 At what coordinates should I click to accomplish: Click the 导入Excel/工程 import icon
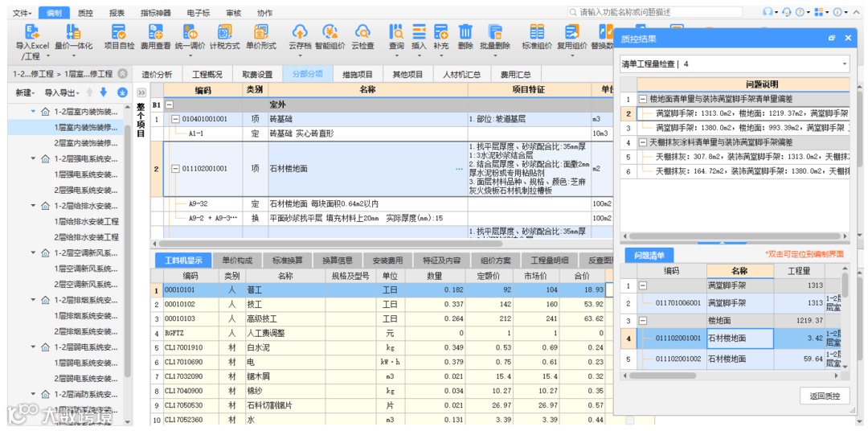tap(32, 31)
